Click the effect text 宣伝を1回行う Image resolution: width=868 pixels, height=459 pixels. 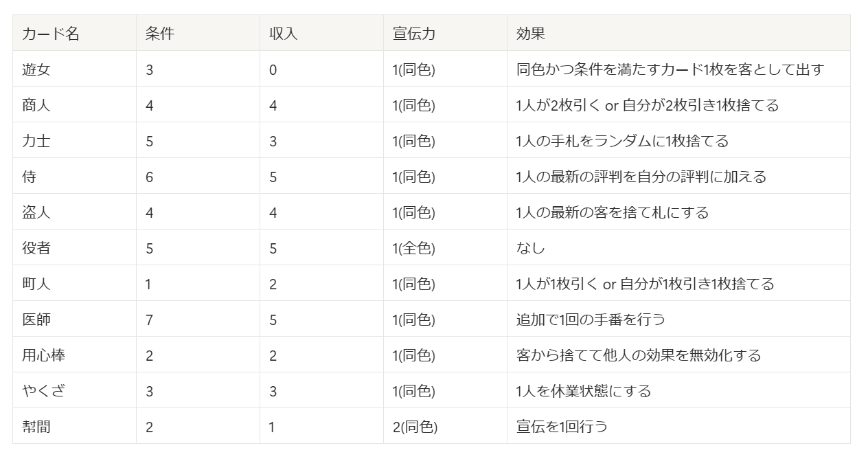[x=562, y=427]
